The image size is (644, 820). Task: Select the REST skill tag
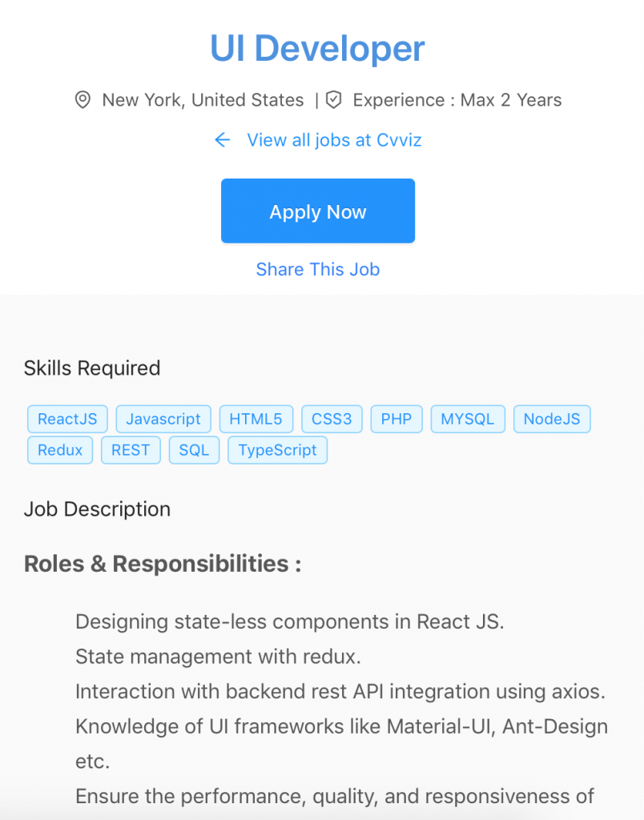(x=131, y=450)
